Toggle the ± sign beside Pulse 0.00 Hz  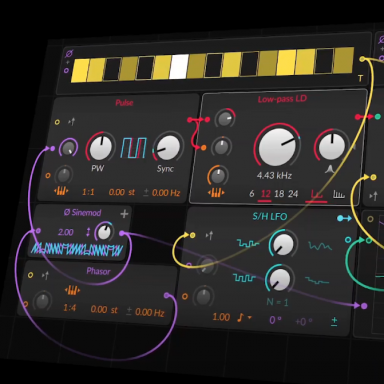pos(146,192)
